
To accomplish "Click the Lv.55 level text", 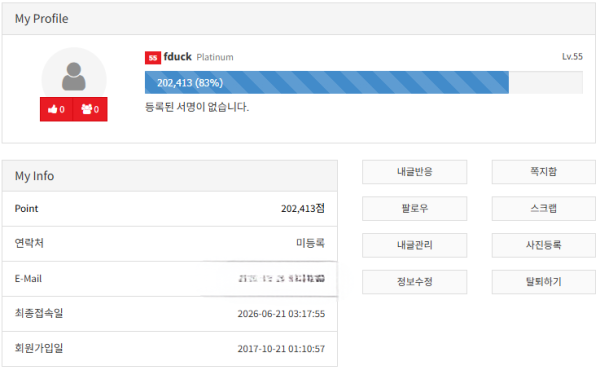I will [572, 57].
